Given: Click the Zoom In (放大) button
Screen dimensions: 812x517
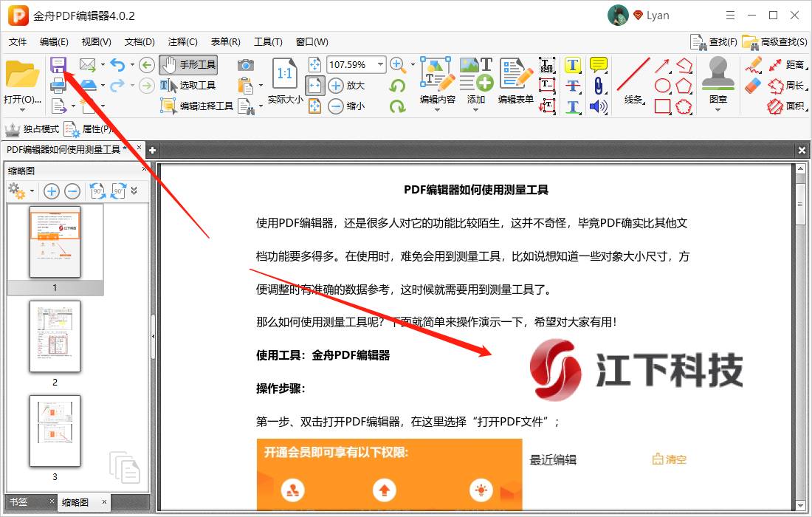Looking at the screenshot, I should pos(346,85).
